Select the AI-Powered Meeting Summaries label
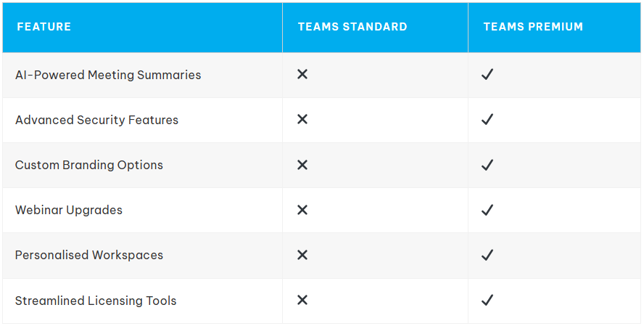 [x=108, y=75]
